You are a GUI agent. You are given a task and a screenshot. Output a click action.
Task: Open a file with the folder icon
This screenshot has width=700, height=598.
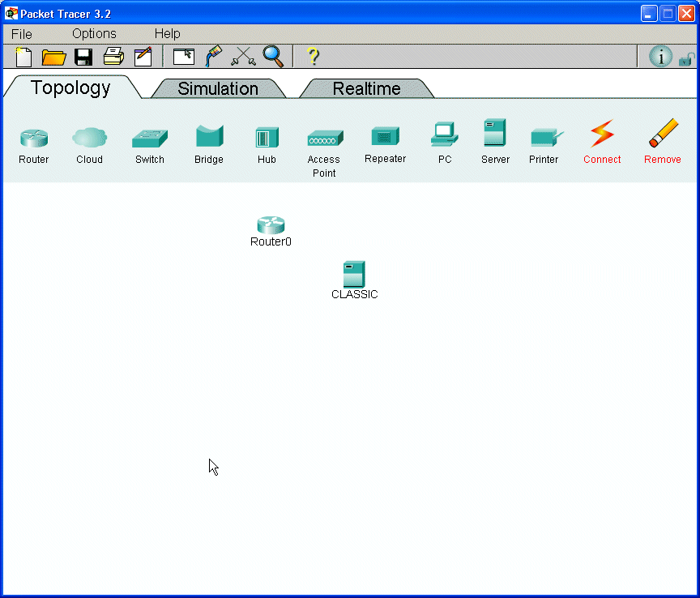[53, 58]
